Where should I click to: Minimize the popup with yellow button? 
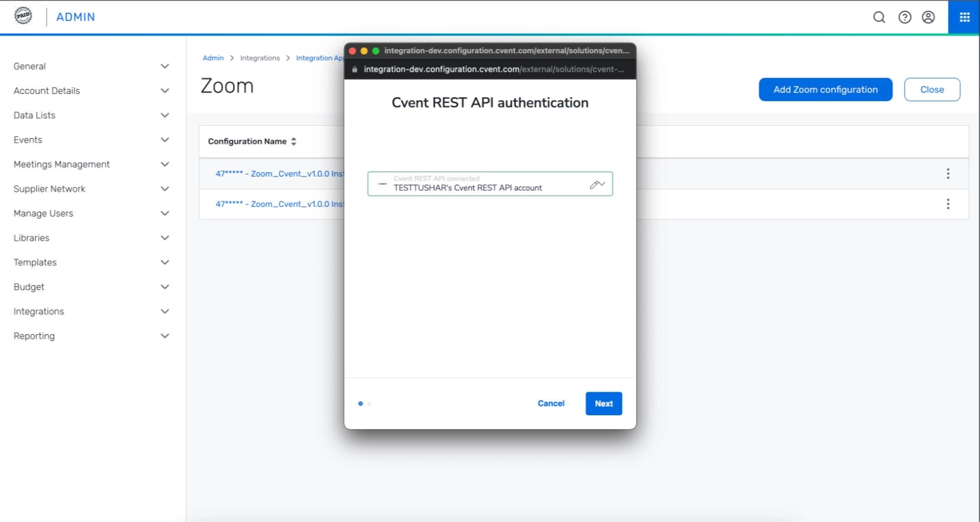click(364, 51)
